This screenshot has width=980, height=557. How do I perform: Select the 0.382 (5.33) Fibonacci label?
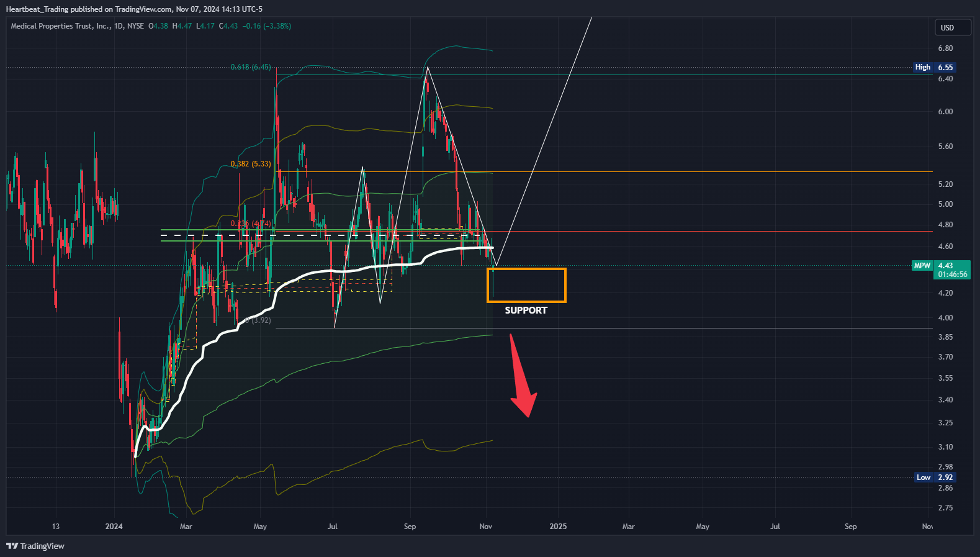coord(251,164)
